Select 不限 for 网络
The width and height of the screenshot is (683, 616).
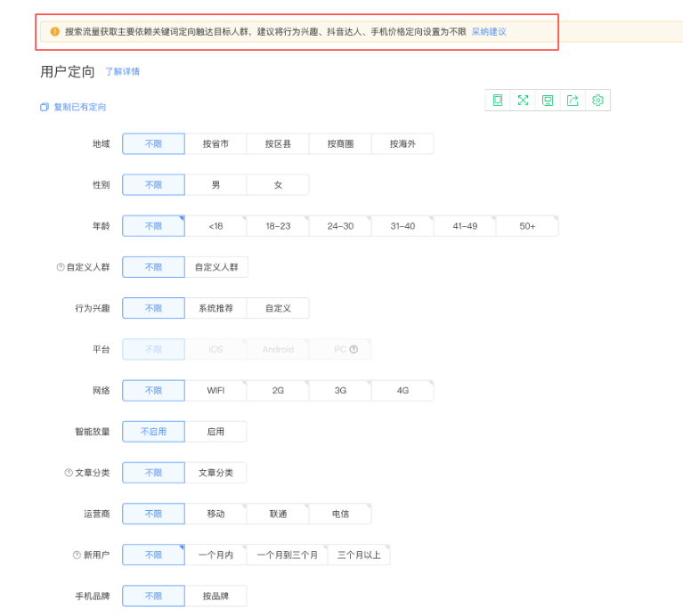click(x=153, y=391)
